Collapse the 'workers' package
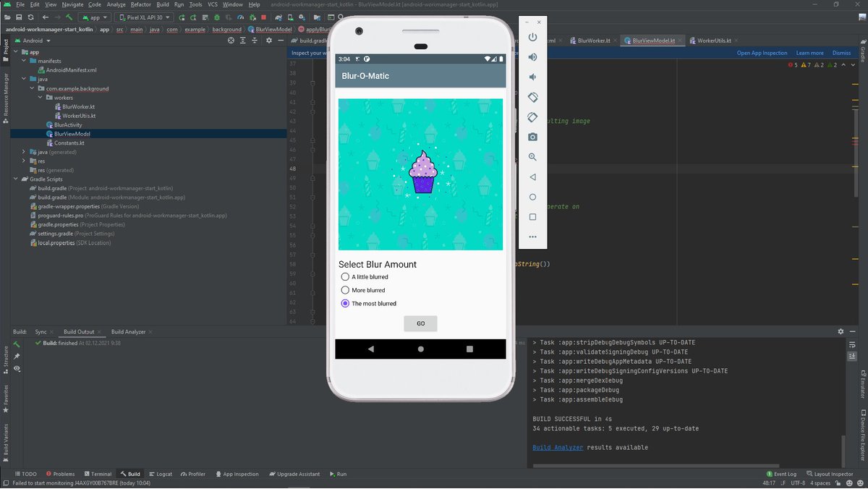 (41, 98)
